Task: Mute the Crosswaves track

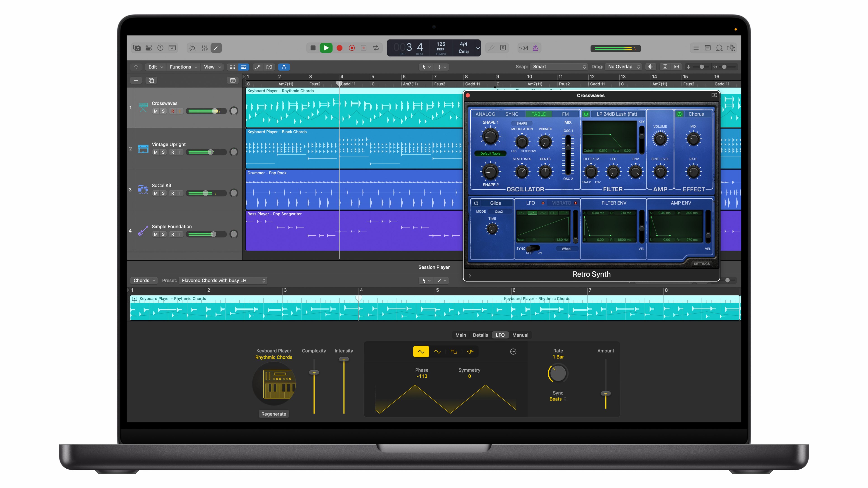Action: tap(156, 111)
